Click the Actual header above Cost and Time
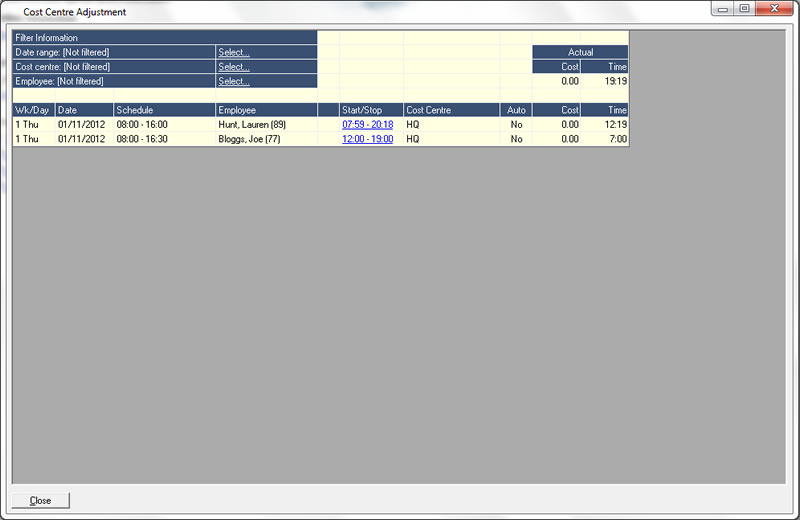This screenshot has width=800, height=520. coord(580,52)
